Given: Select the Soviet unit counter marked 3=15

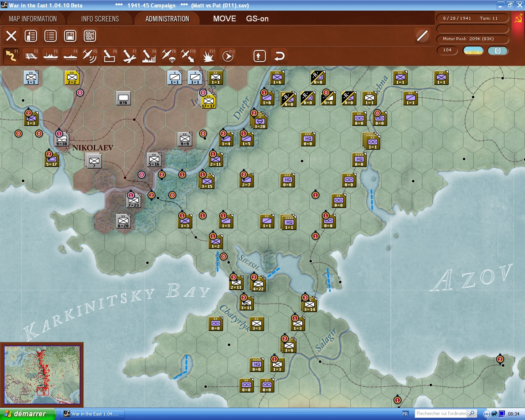Looking at the screenshot, I should click(x=207, y=182).
